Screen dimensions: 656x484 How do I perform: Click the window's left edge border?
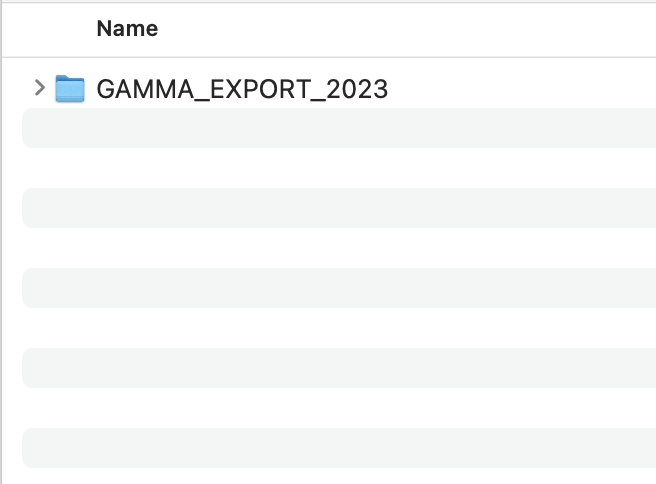pyautogui.click(x=2, y=250)
